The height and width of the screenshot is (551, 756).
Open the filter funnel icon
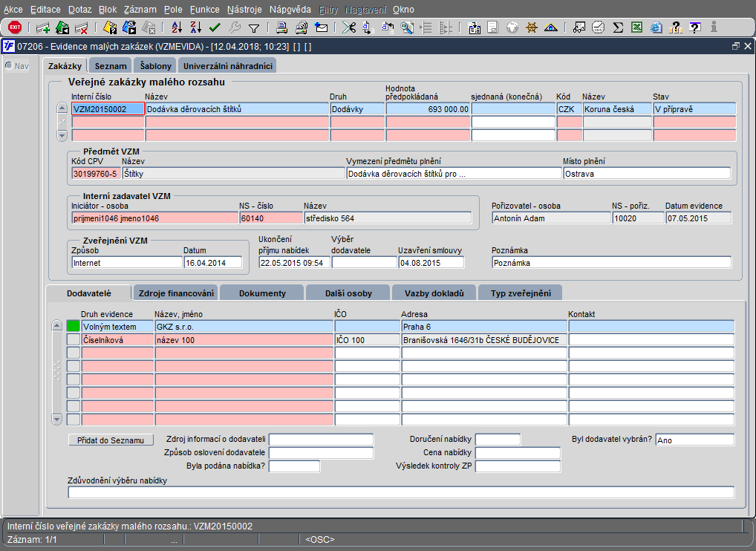coord(254,27)
